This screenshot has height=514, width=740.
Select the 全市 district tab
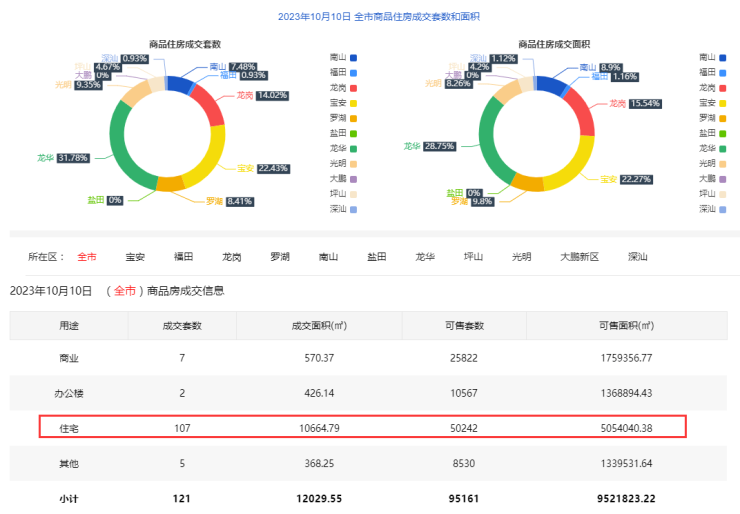pyautogui.click(x=87, y=257)
